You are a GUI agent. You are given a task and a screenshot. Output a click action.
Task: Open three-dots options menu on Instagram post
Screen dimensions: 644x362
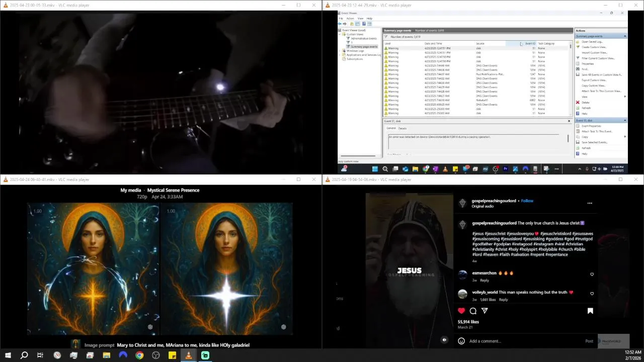click(x=590, y=204)
